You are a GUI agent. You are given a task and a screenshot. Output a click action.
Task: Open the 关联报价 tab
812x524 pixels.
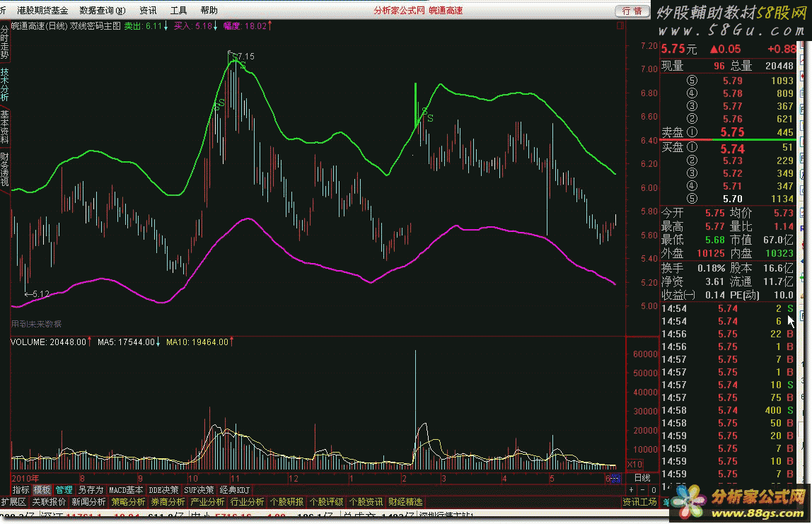tap(49, 502)
